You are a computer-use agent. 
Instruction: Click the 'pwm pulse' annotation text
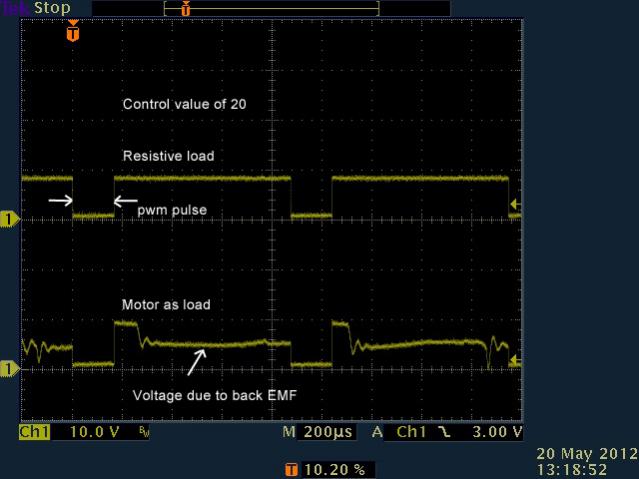click(x=172, y=210)
